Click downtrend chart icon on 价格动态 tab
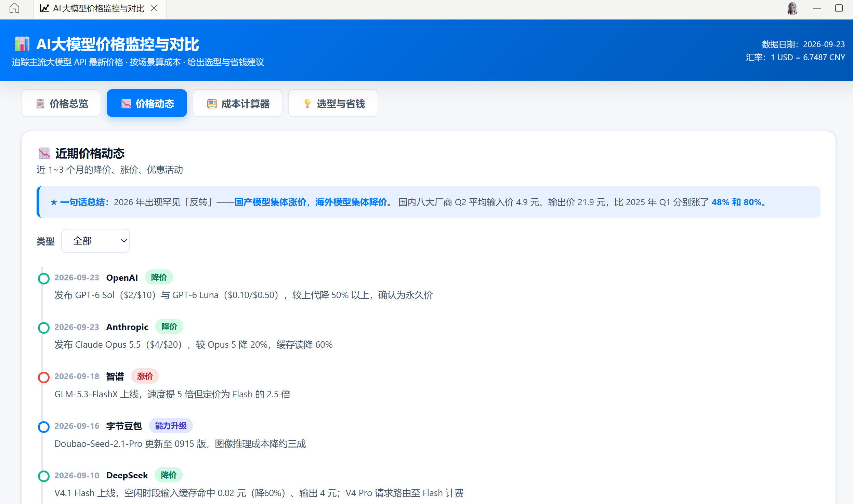The width and height of the screenshot is (853, 504). (126, 104)
